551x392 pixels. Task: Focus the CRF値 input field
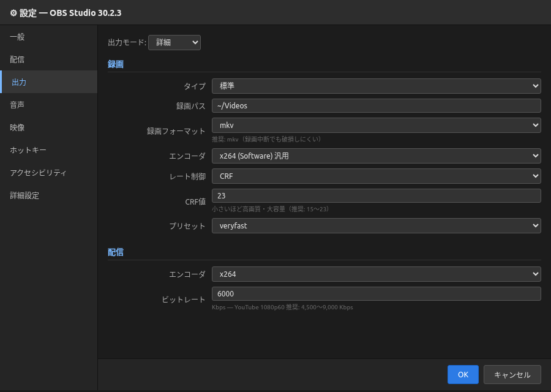(x=376, y=195)
